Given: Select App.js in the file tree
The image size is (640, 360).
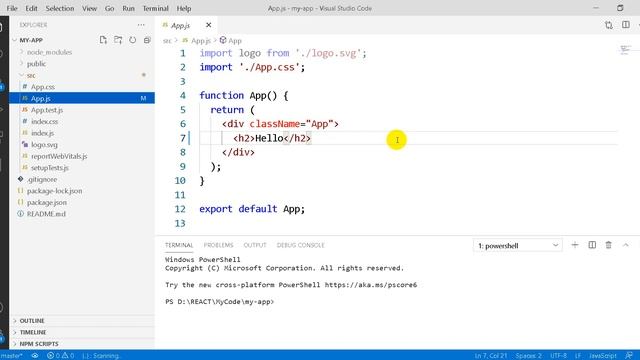Looking at the screenshot, I should pyautogui.click(x=40, y=98).
